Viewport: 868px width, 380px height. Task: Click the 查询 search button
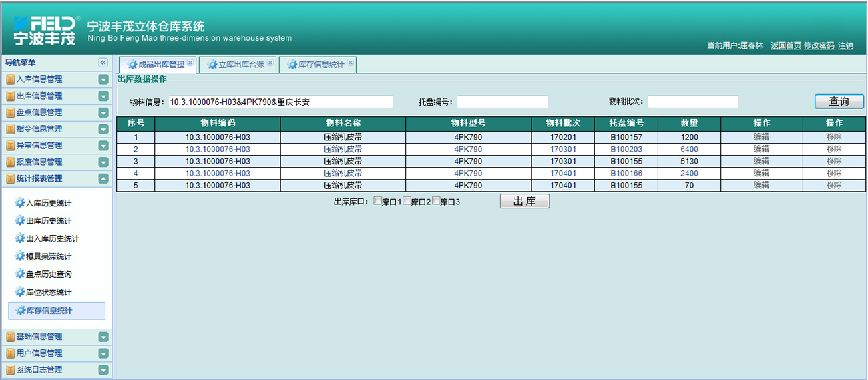coord(839,102)
